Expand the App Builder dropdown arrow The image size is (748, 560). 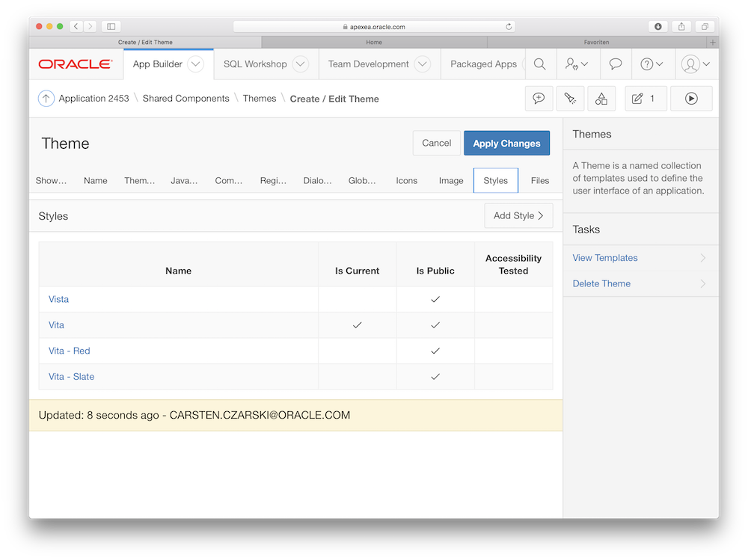(x=195, y=64)
